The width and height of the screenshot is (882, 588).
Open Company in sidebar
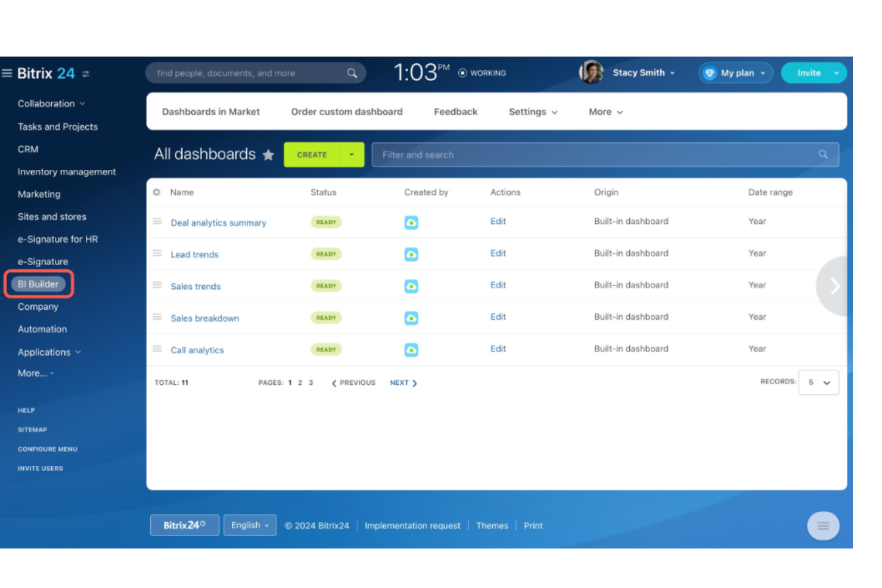pyautogui.click(x=38, y=307)
